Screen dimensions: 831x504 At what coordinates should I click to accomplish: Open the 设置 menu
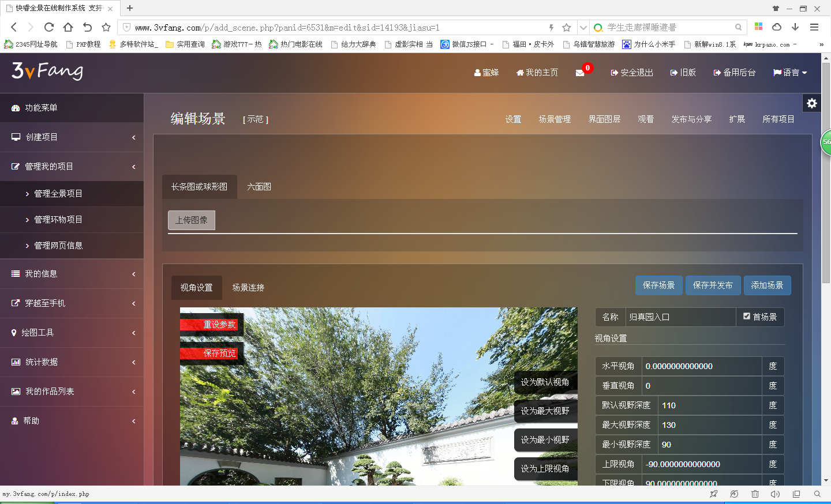point(513,119)
